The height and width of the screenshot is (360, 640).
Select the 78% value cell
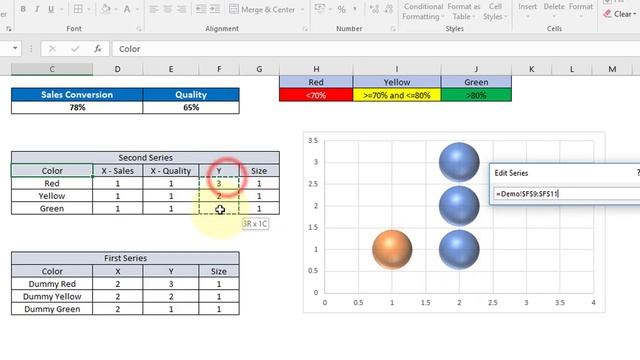[77, 107]
